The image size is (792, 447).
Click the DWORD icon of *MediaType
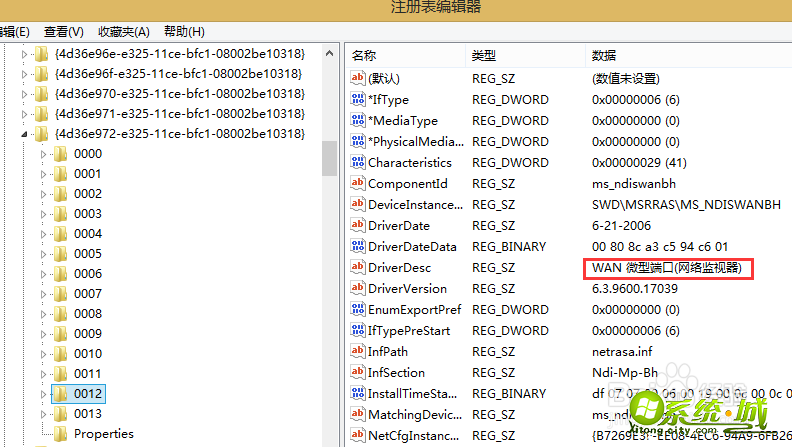[x=358, y=120]
